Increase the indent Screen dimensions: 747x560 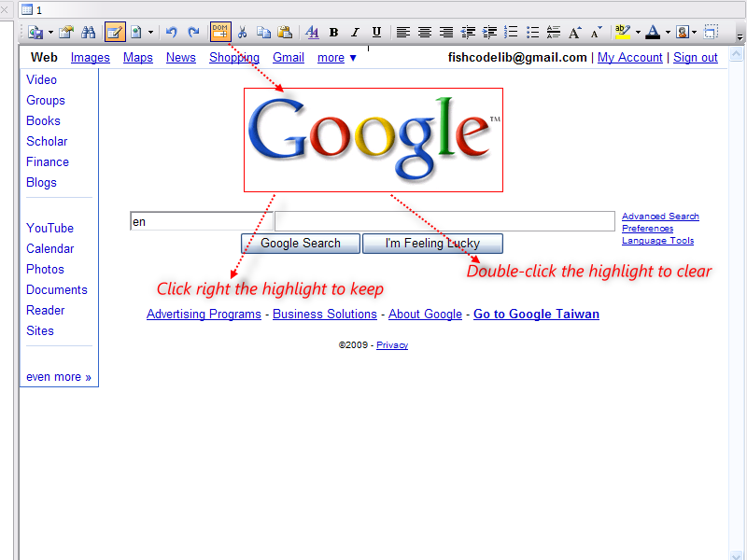tap(489, 33)
